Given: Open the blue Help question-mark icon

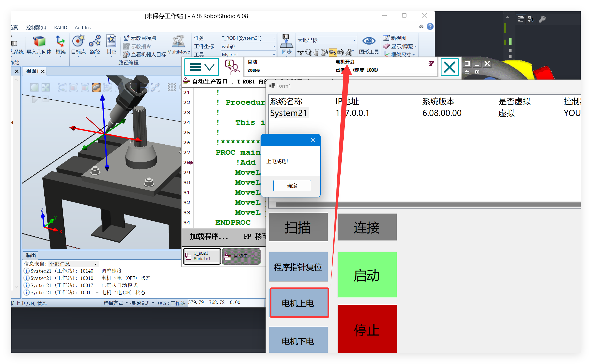Looking at the screenshot, I should (x=430, y=26).
